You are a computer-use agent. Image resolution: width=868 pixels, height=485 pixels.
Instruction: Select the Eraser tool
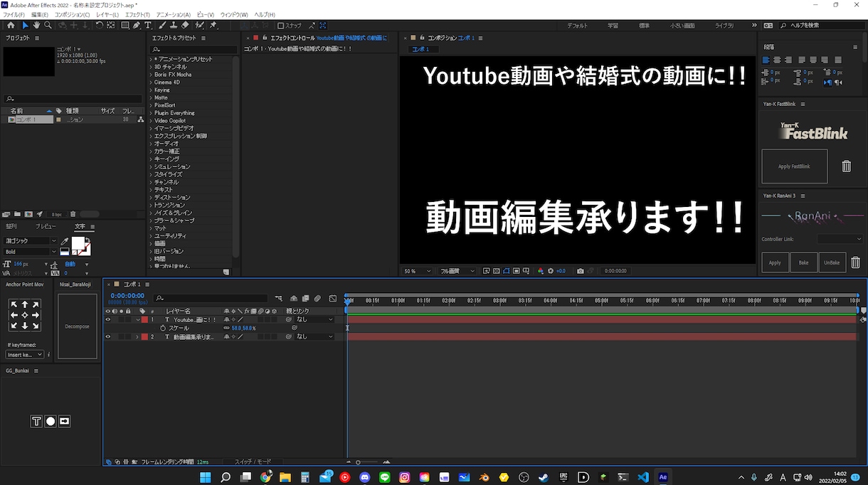184,25
